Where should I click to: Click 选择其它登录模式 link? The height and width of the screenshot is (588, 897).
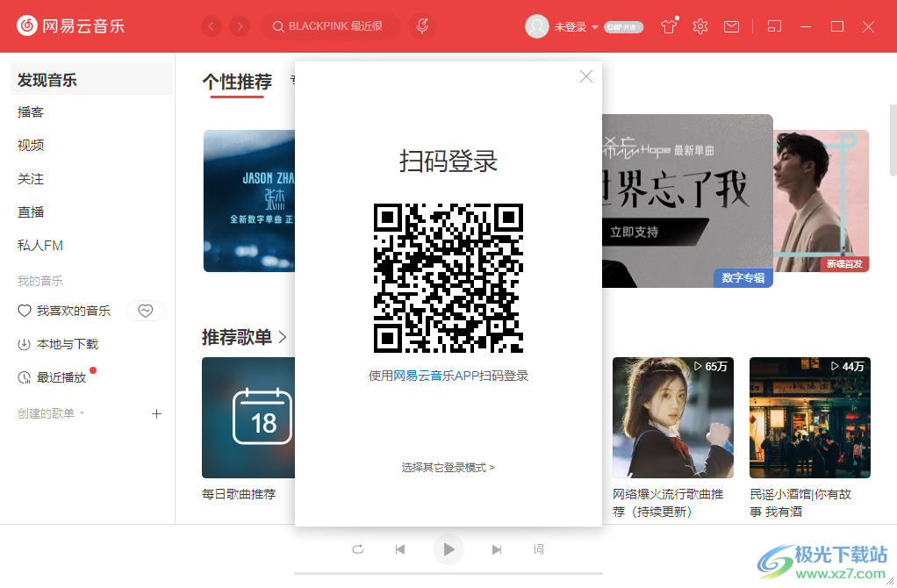[448, 467]
